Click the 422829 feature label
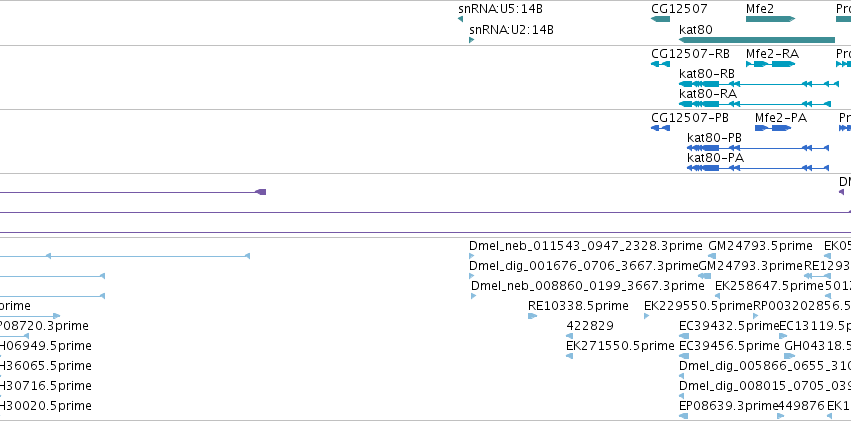The width and height of the screenshot is (851, 421). pyautogui.click(x=590, y=326)
